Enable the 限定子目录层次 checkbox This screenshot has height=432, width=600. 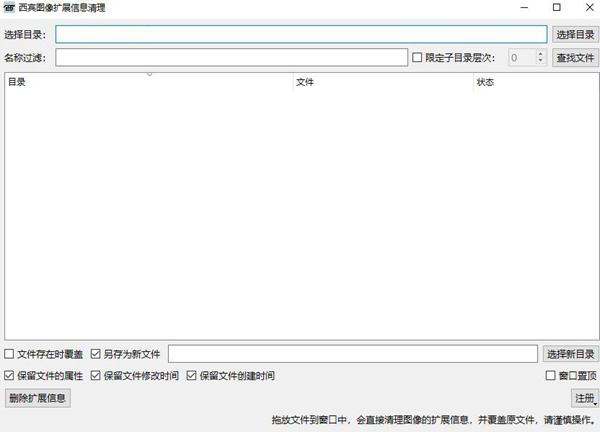[x=417, y=57]
